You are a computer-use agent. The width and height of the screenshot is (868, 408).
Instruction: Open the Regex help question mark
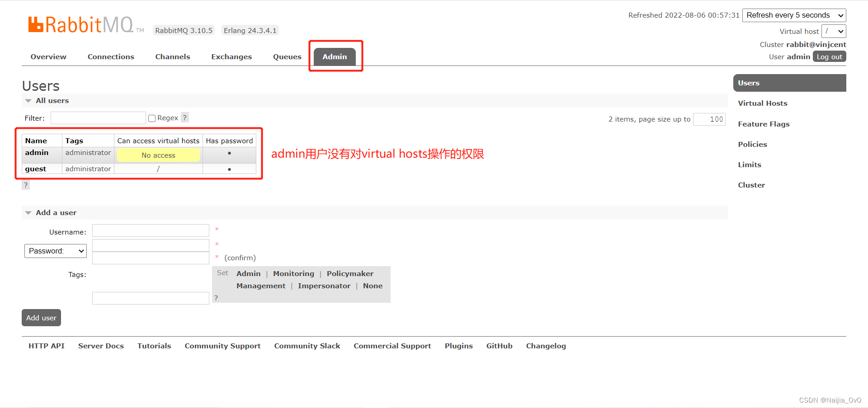click(x=184, y=117)
